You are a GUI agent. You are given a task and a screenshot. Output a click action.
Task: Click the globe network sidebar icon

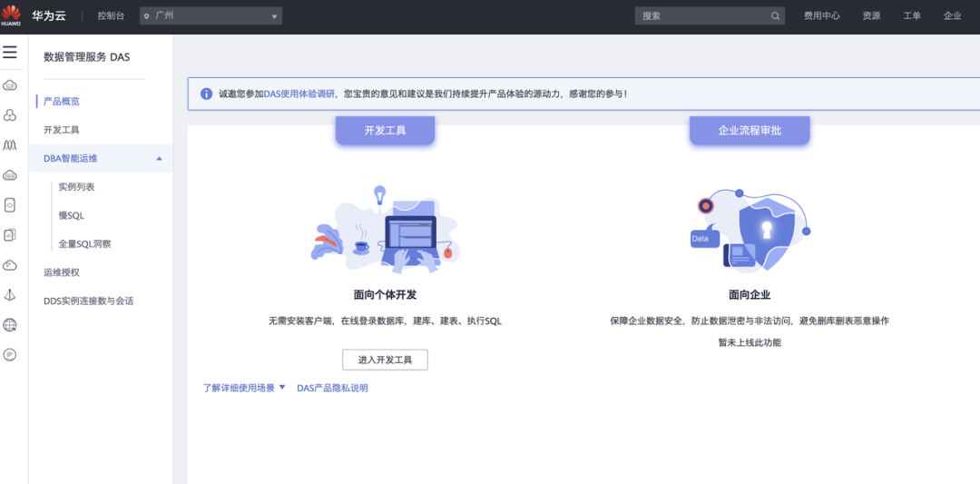pos(10,324)
